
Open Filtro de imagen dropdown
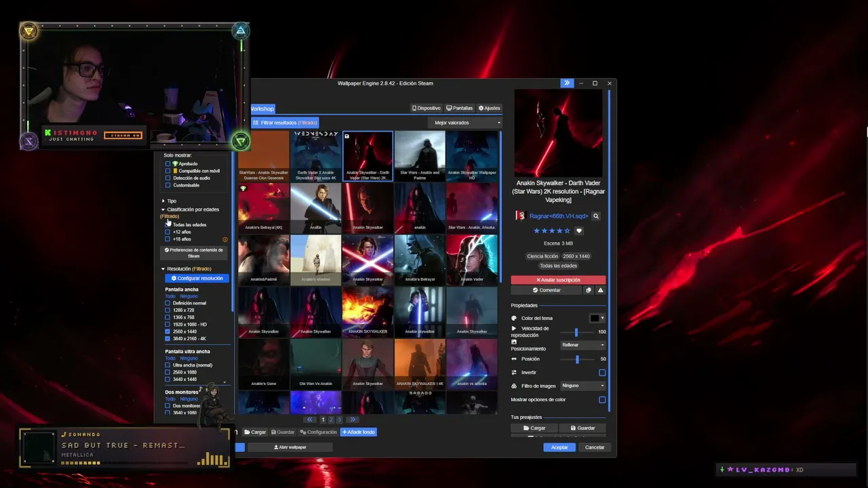tap(583, 386)
